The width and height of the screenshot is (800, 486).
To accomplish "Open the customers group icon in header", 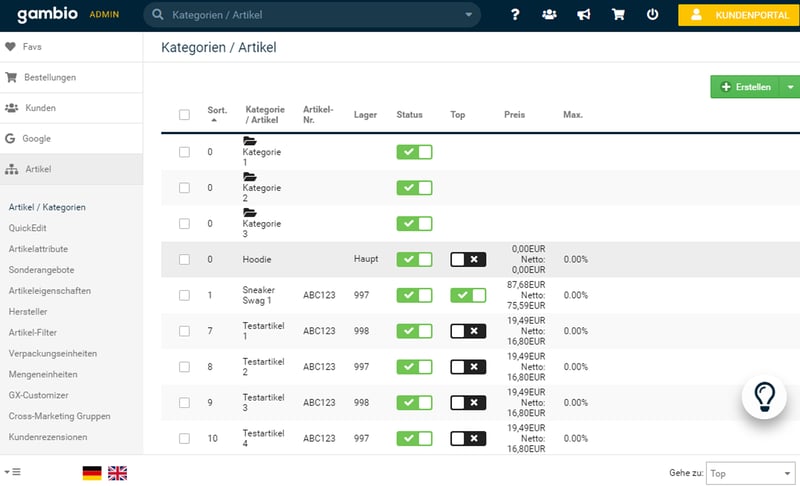I will point(549,15).
